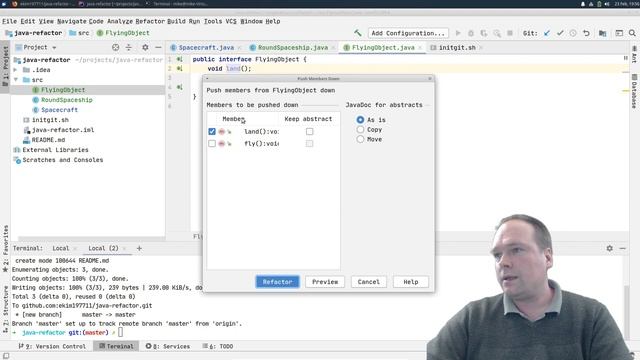The height and width of the screenshot is (360, 640).
Task: Click the stop square icon in toolbar
Action: pyautogui.click(x=510, y=33)
